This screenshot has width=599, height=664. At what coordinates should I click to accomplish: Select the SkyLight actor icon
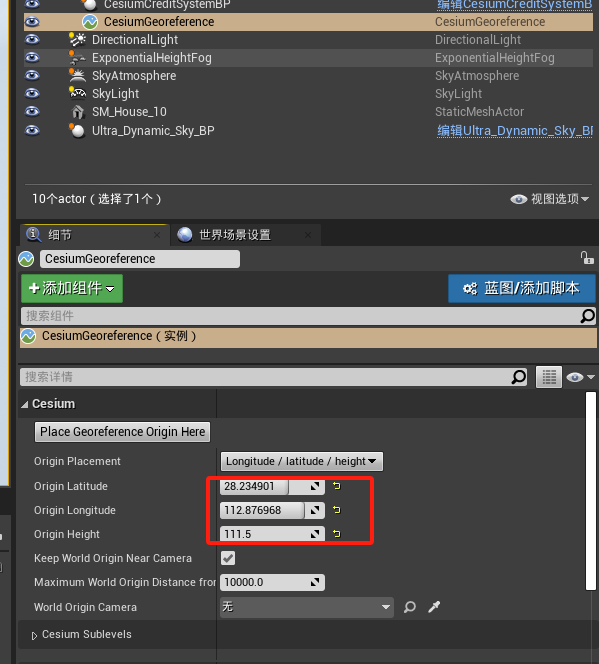pos(77,93)
